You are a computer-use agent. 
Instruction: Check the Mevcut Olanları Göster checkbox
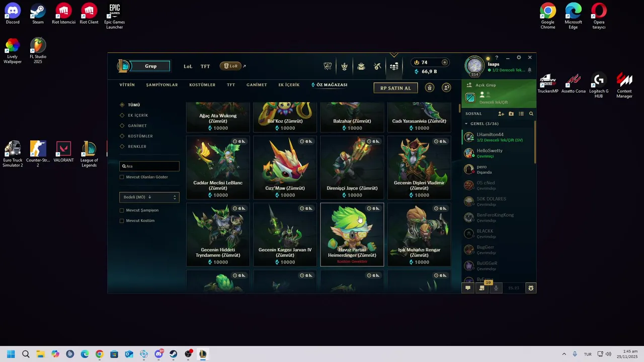click(122, 177)
